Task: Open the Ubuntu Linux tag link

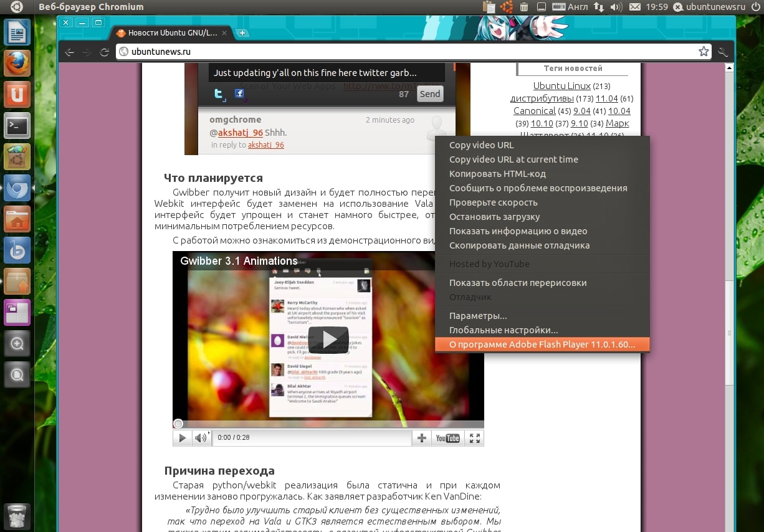Action: coord(561,86)
